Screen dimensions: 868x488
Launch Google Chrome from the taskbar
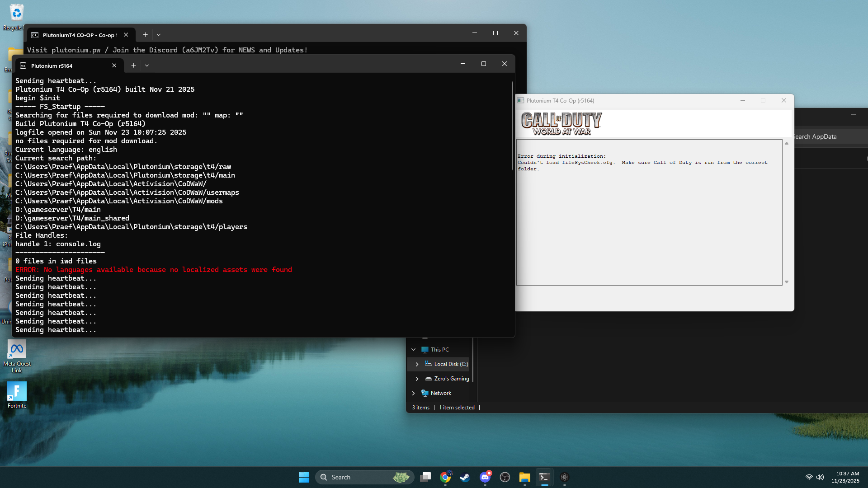(x=445, y=477)
